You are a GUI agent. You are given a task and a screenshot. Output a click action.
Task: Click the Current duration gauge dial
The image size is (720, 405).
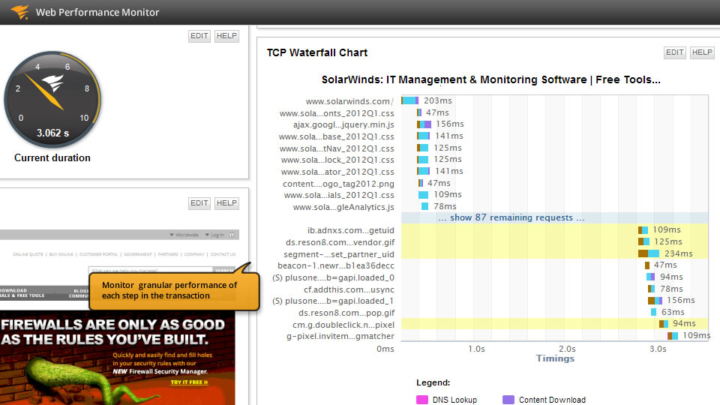click(52, 99)
